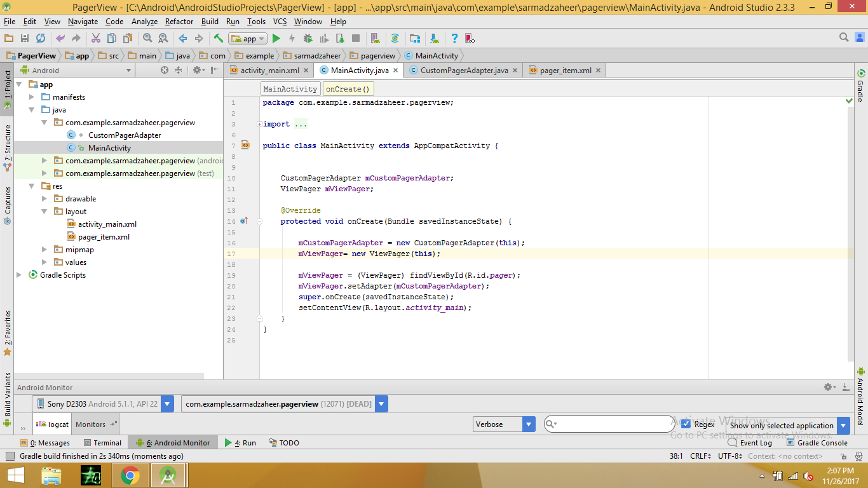Click the logcat search input field
Image resolution: width=868 pixels, height=488 pixels.
point(609,424)
